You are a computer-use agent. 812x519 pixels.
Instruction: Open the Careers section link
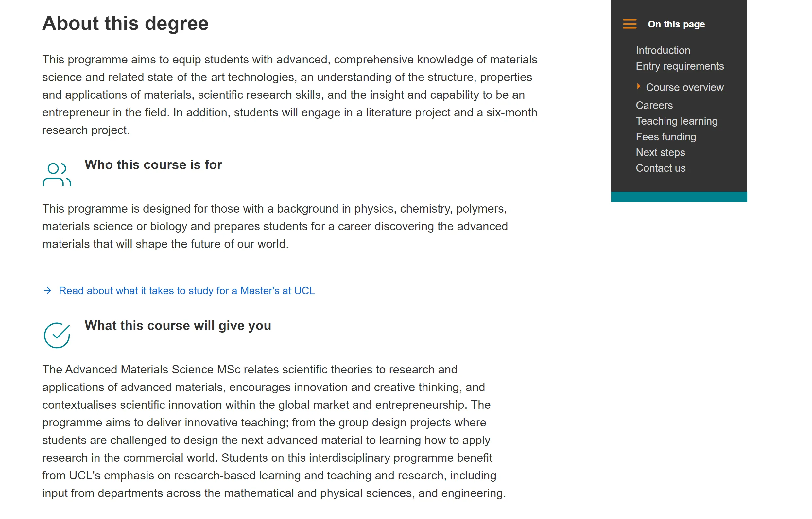pyautogui.click(x=654, y=105)
